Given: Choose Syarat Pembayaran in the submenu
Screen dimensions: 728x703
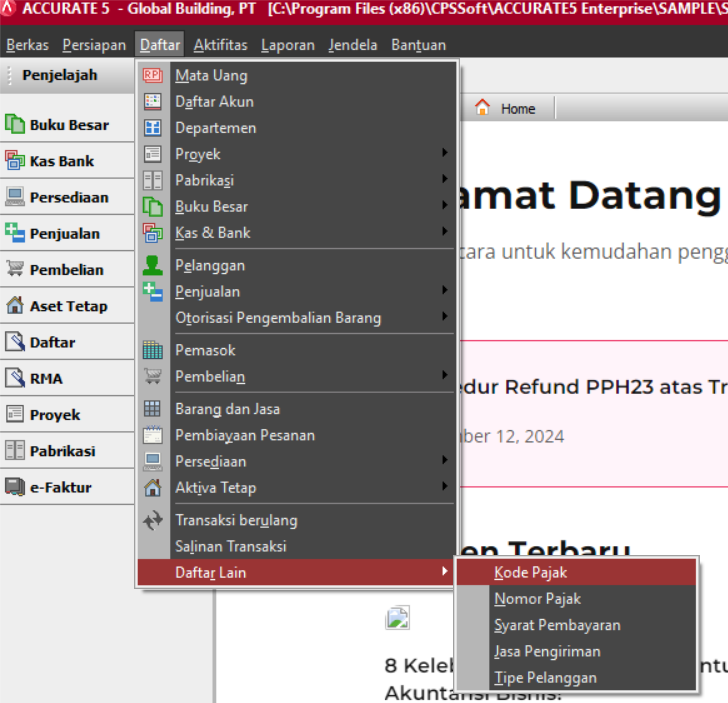Looking at the screenshot, I should click(x=557, y=625).
